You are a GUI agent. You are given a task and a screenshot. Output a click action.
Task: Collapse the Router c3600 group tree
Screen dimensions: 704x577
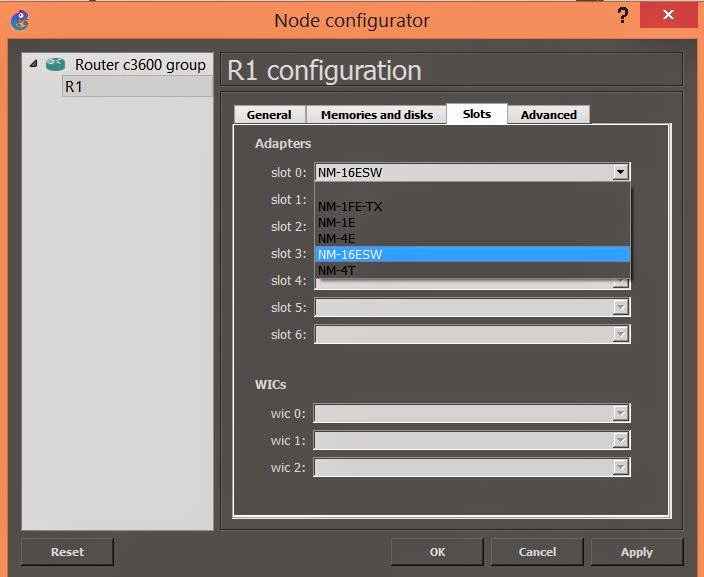click(33, 64)
